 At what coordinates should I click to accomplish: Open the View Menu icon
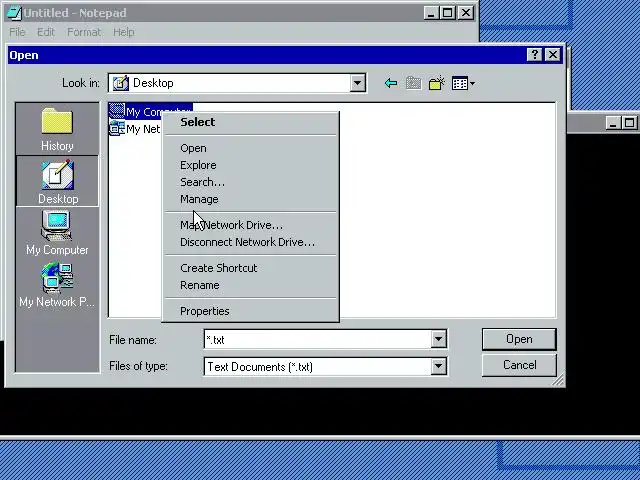pos(460,83)
